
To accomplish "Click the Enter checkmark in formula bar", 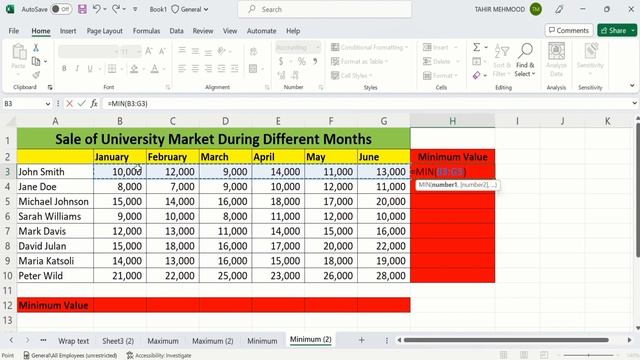I will 82,104.
